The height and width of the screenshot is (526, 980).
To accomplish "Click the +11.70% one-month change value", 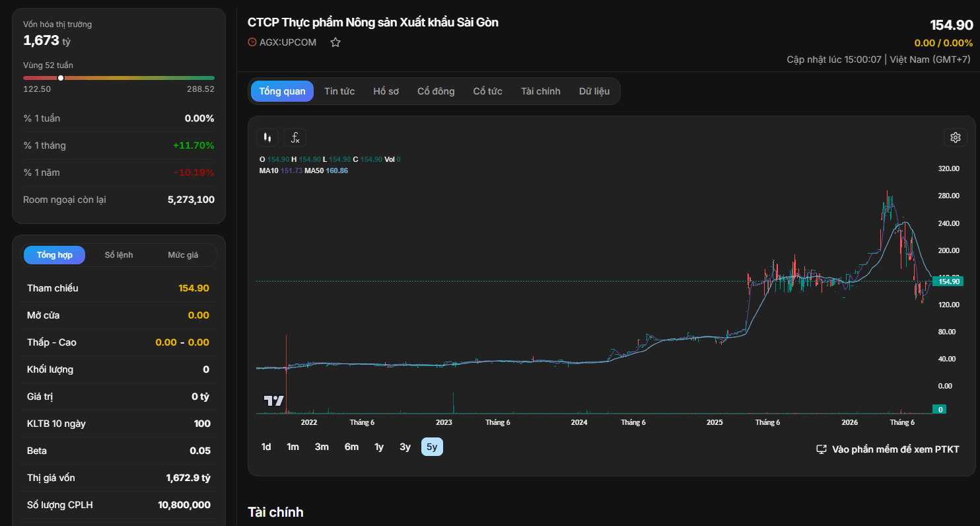I will click(x=193, y=145).
